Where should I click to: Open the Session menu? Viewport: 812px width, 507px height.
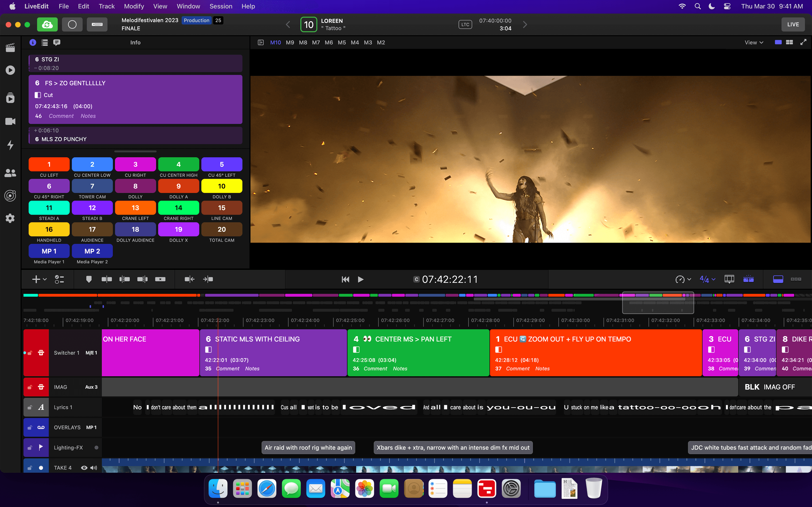[x=221, y=6]
